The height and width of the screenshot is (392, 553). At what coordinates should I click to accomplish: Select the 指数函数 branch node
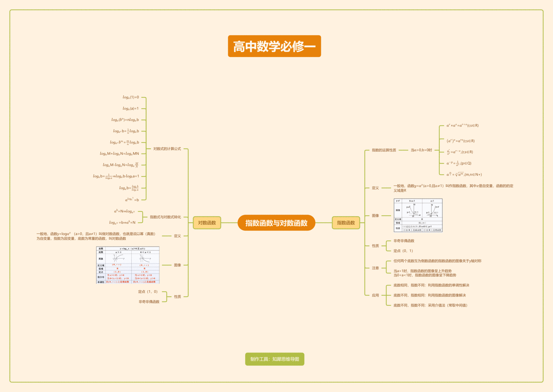[346, 223]
